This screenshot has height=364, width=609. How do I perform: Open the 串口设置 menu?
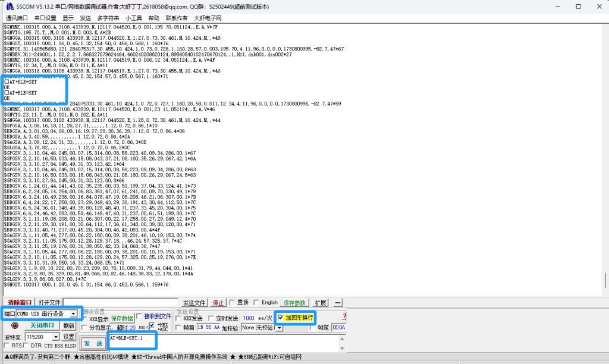point(45,18)
